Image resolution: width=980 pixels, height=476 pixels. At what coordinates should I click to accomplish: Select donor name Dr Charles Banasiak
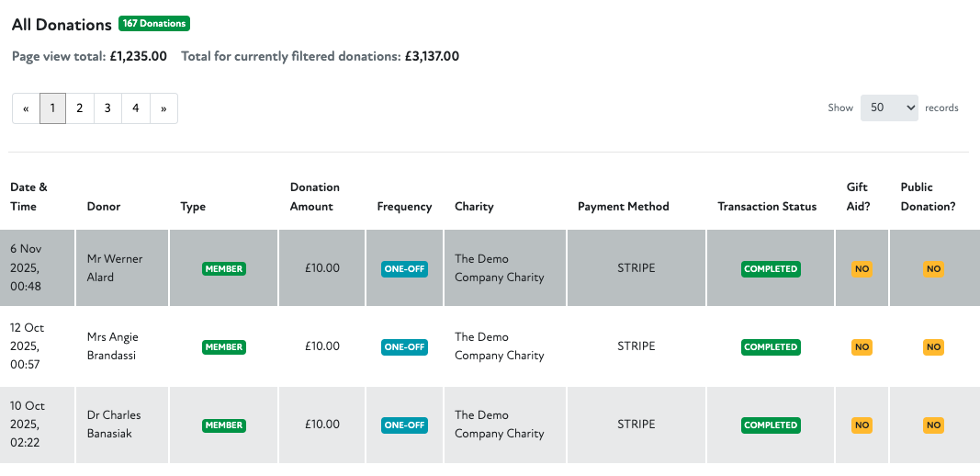(x=114, y=424)
